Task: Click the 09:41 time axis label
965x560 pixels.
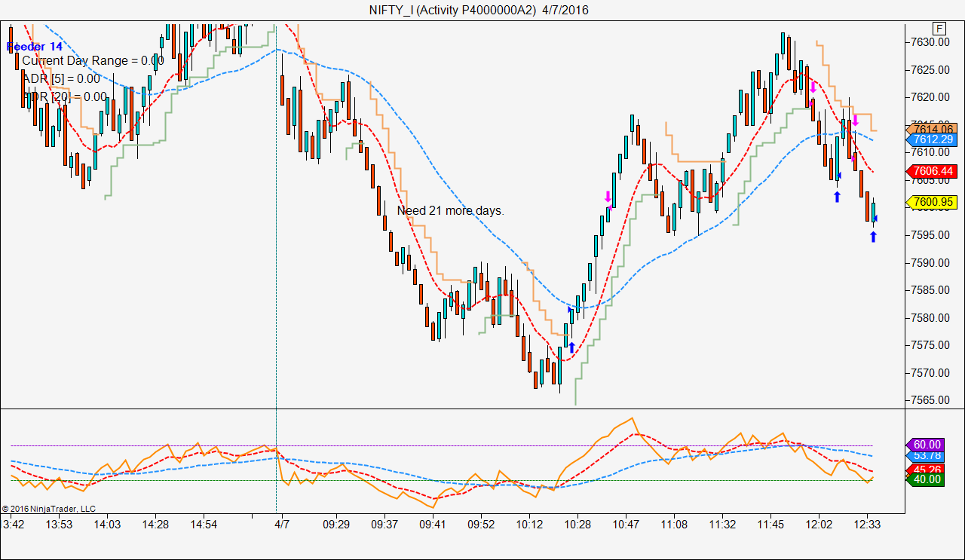Action: [433, 525]
